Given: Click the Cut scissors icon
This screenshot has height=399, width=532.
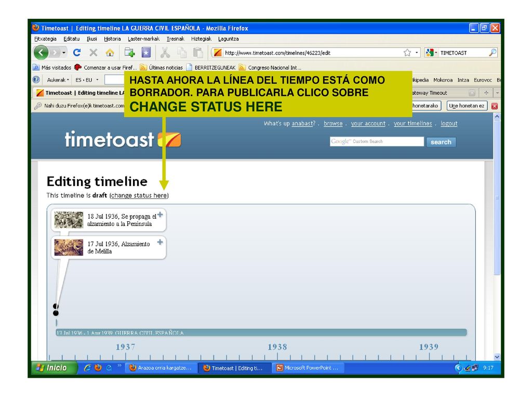Looking at the screenshot, I should [165, 52].
